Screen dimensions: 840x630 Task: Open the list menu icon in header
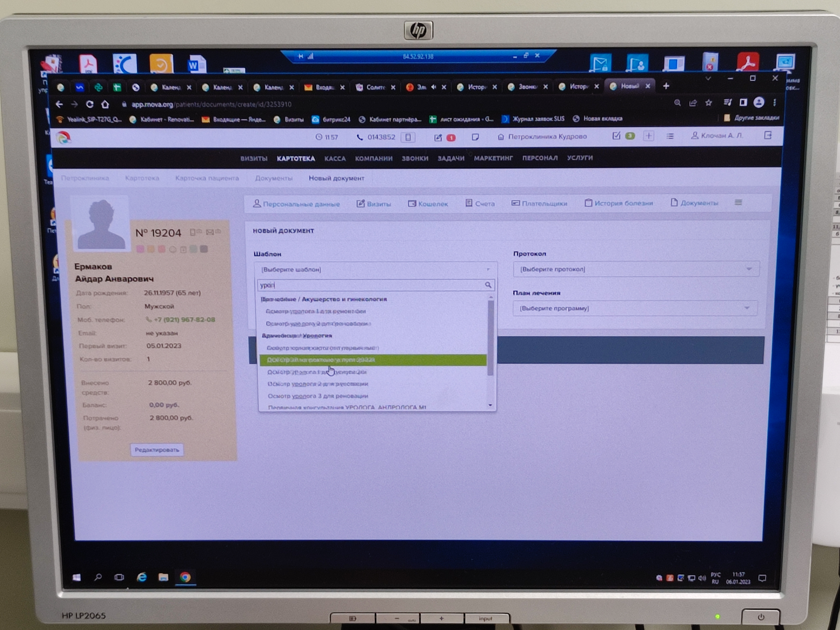tap(670, 136)
